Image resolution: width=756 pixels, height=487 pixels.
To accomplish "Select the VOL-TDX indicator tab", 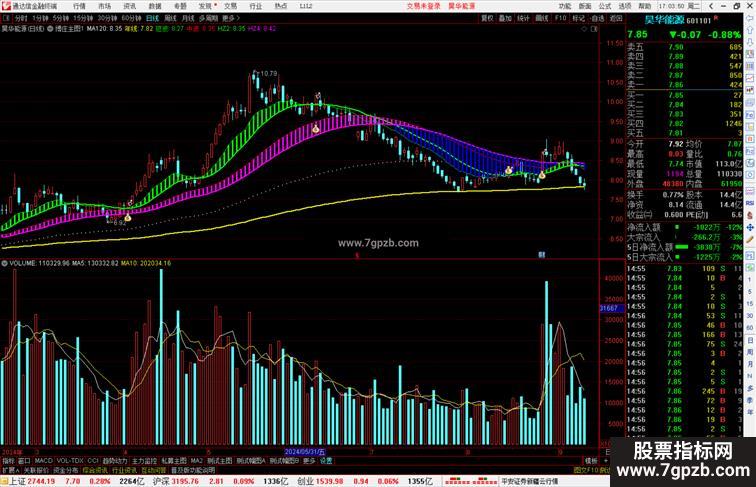I will [70, 461].
